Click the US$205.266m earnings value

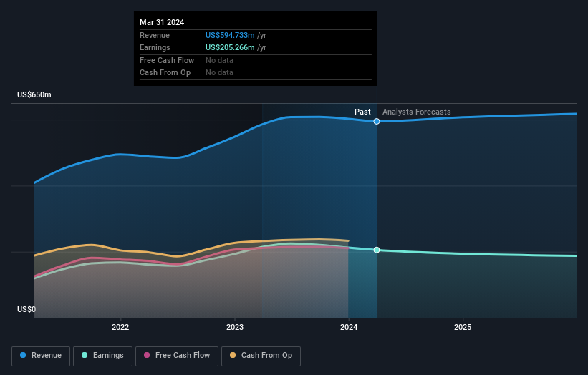point(230,47)
